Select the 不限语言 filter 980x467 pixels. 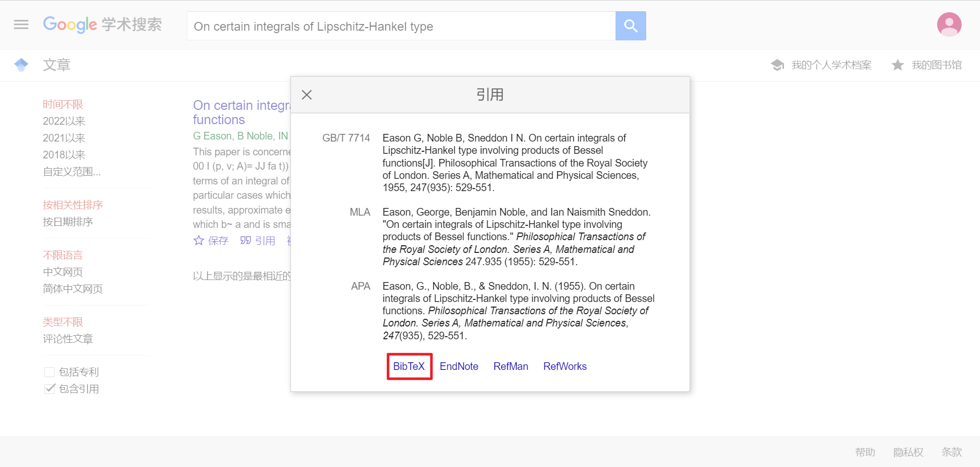coord(63,255)
